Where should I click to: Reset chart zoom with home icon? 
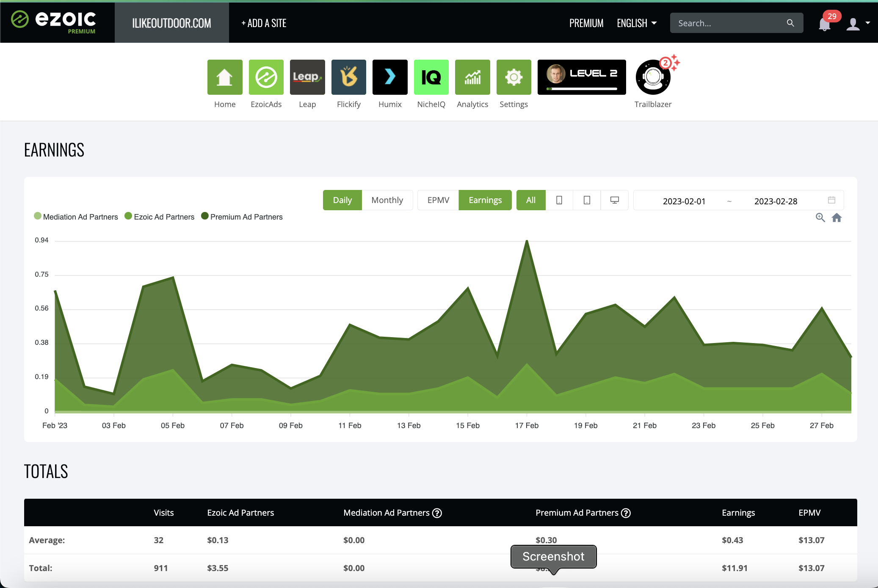click(837, 217)
